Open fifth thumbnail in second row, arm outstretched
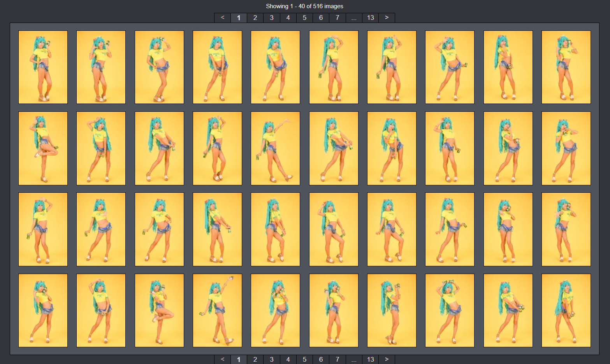The image size is (610, 364). point(275,148)
